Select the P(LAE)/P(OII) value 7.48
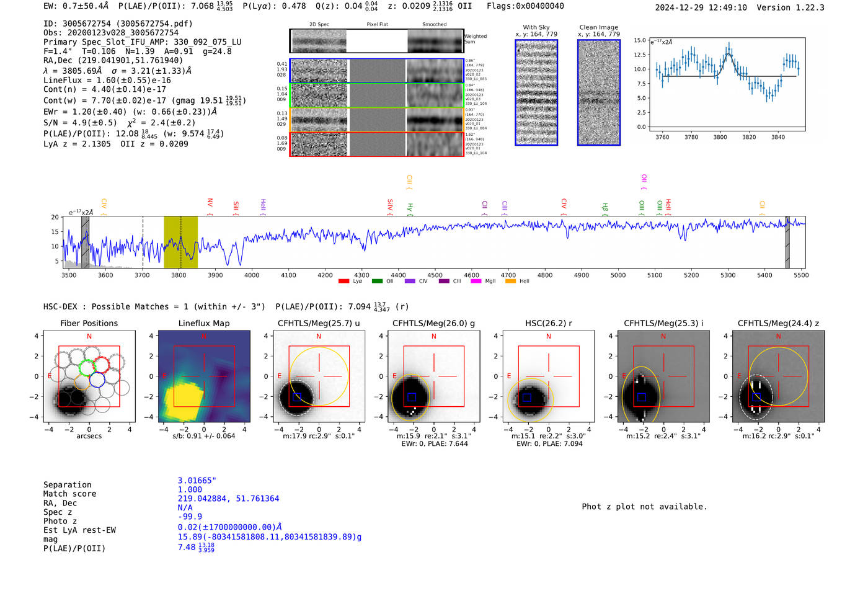868x591 pixels. pyautogui.click(x=196, y=548)
